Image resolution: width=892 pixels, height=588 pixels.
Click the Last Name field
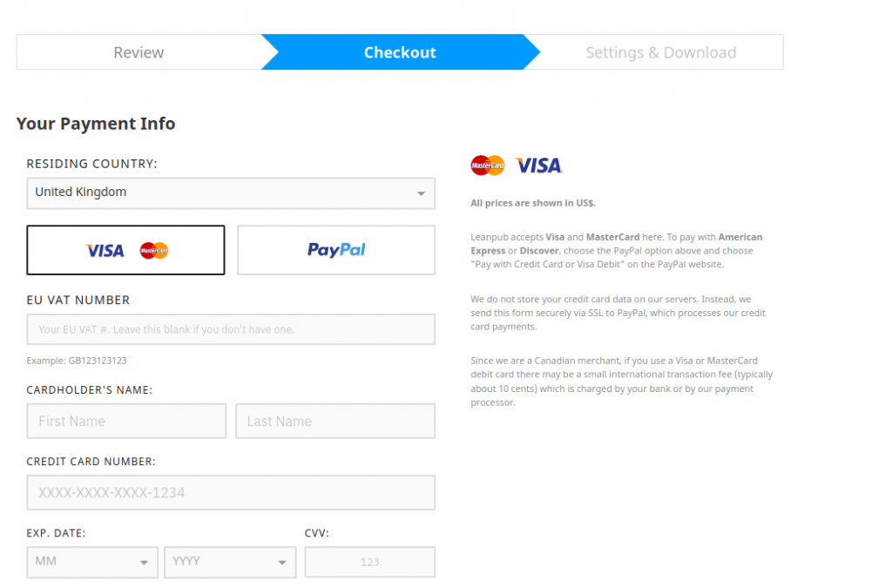click(x=335, y=421)
